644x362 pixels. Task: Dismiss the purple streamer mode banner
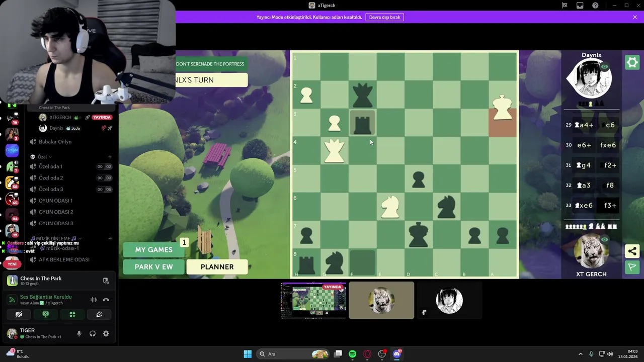pyautogui.click(x=635, y=17)
